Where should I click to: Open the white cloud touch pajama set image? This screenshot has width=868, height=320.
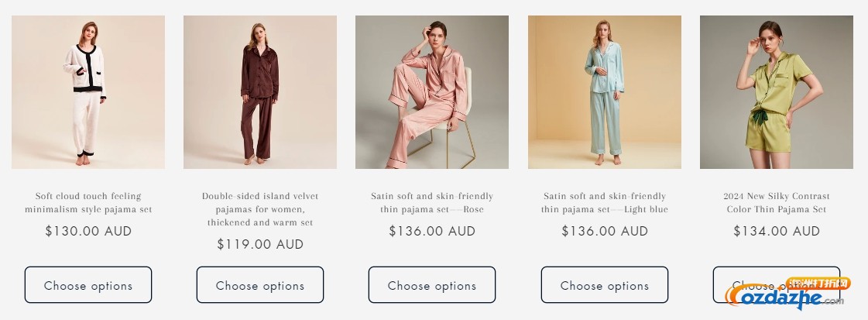88,92
